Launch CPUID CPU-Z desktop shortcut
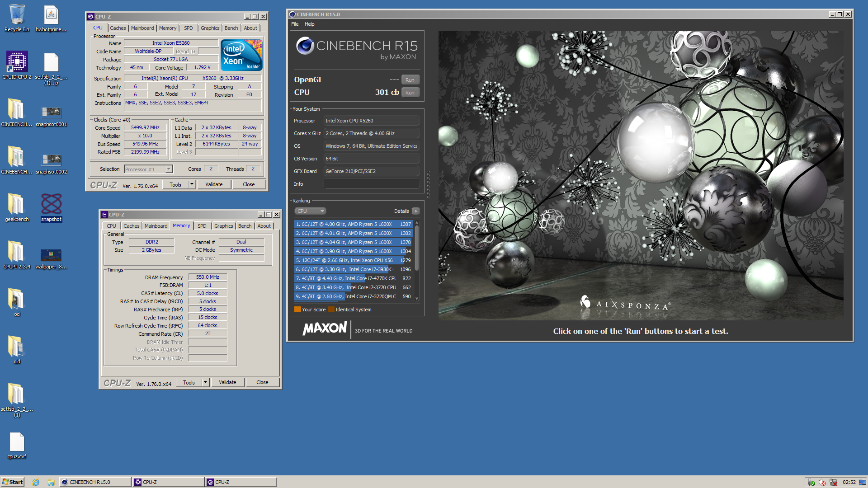 point(17,66)
